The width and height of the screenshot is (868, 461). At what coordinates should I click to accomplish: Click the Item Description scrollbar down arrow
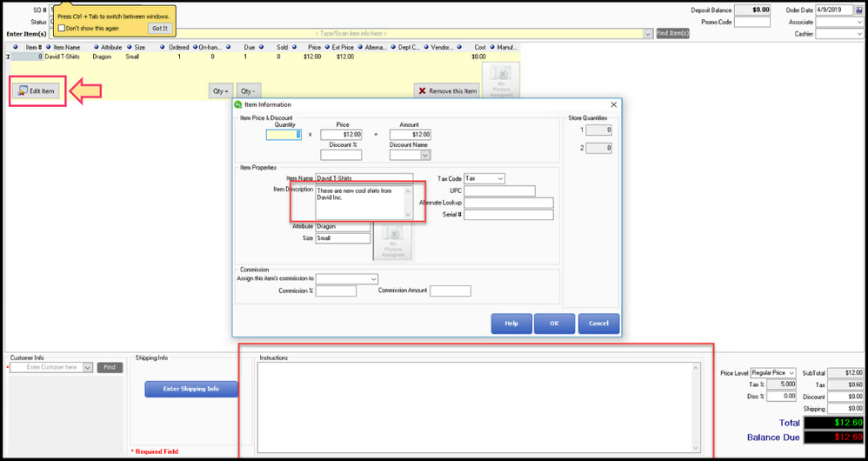click(x=408, y=213)
